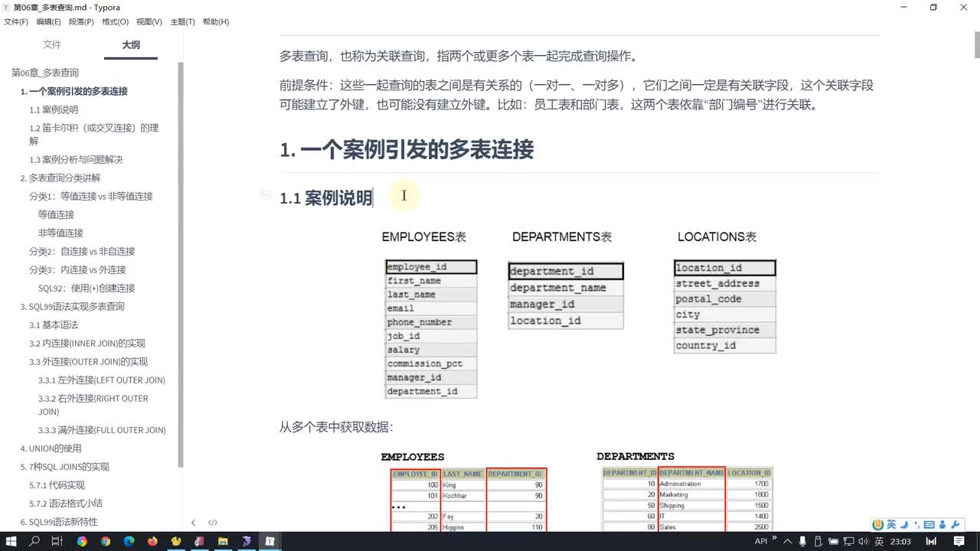The height and width of the screenshot is (551, 980).
Task: Show hidden system tray icons
Action: (788, 541)
